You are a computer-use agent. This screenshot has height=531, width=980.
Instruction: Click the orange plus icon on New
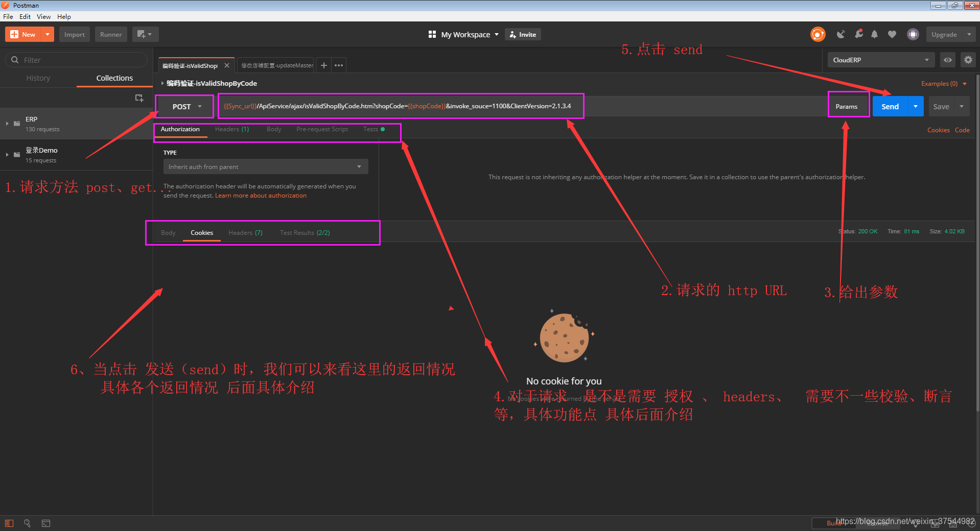(14, 34)
